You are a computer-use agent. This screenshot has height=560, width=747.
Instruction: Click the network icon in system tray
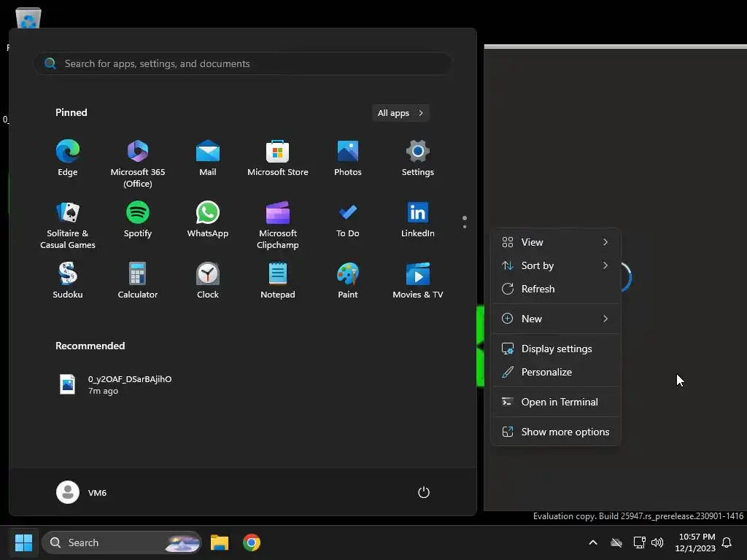coord(639,542)
